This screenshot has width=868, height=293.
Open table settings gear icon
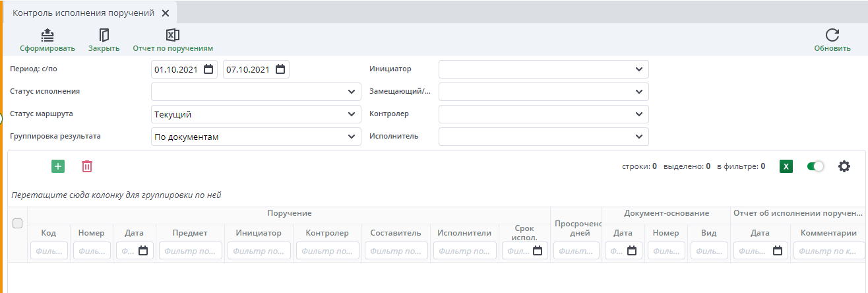click(844, 166)
